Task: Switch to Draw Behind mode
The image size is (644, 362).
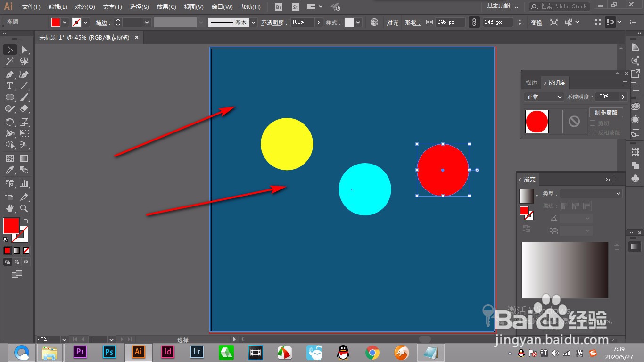Action: [x=17, y=262]
